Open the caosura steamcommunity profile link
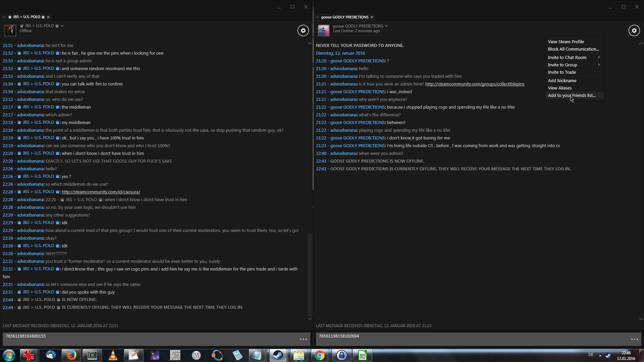 pyautogui.click(x=101, y=192)
